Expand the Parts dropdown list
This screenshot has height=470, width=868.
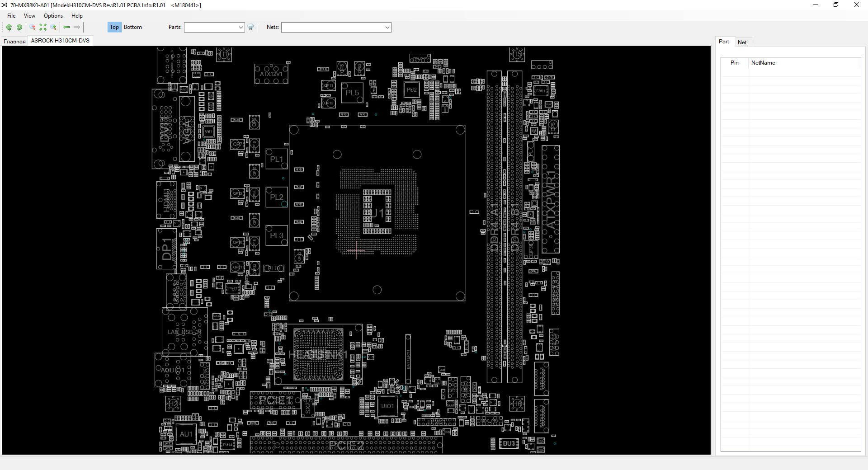click(241, 28)
